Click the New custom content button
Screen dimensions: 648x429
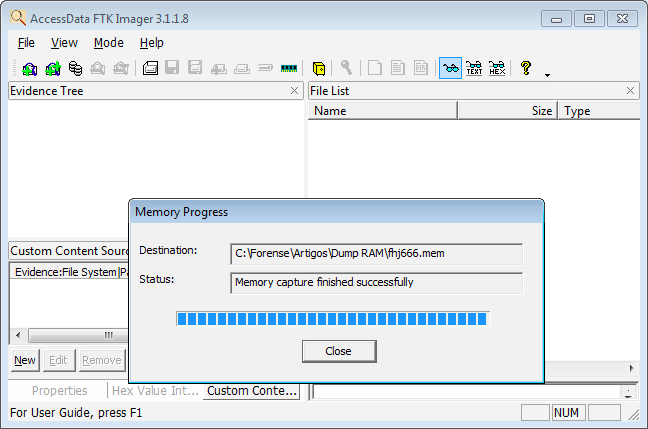tap(25, 360)
